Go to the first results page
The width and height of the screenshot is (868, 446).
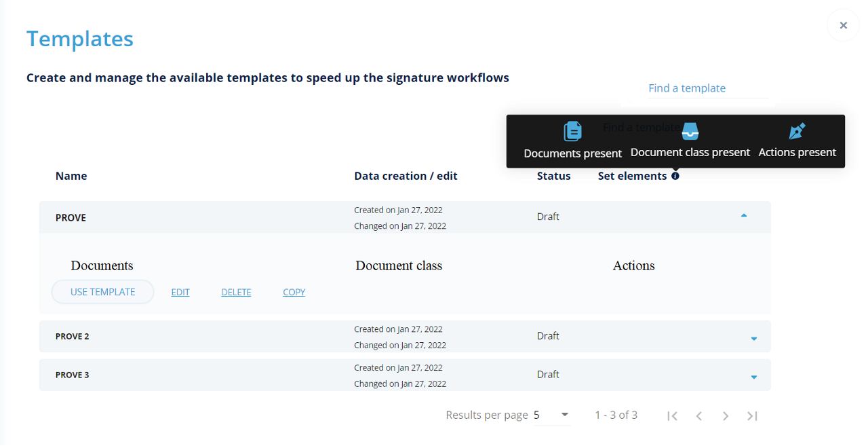672,415
